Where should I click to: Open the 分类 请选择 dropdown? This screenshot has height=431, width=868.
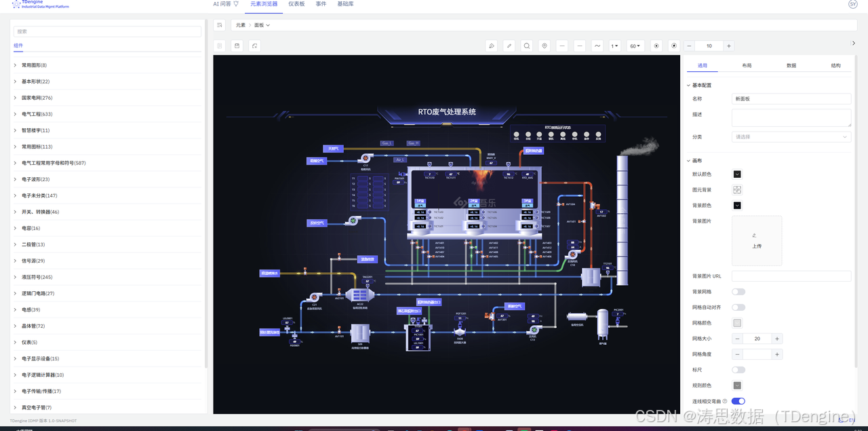pos(791,136)
